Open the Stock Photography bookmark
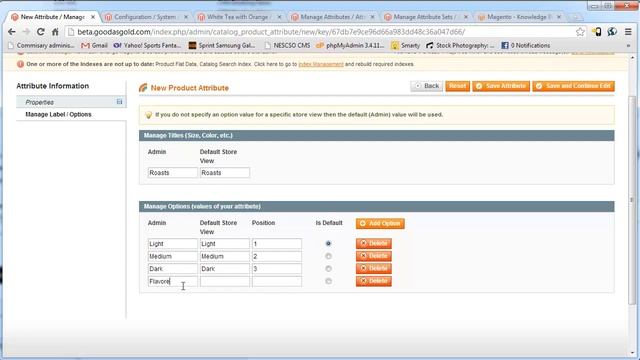The image size is (640, 360). (460, 45)
